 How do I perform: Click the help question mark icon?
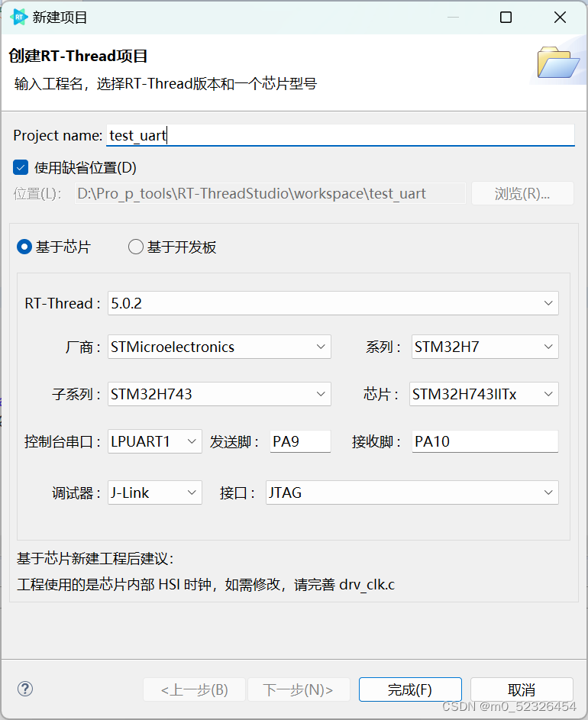point(24,689)
